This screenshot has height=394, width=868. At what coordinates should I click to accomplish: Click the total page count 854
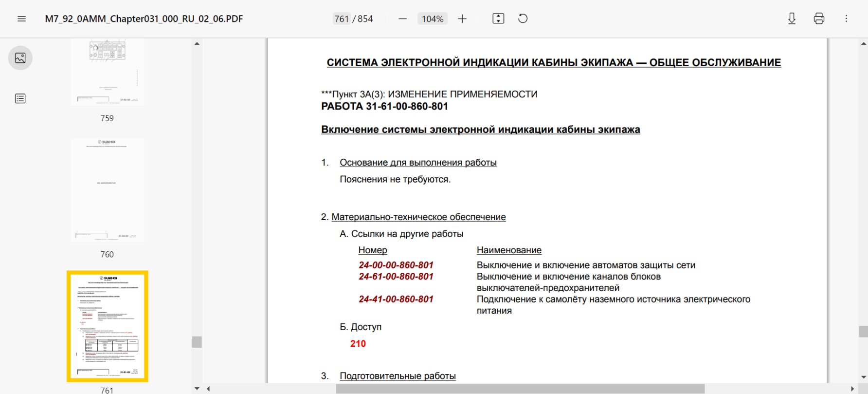pos(365,19)
